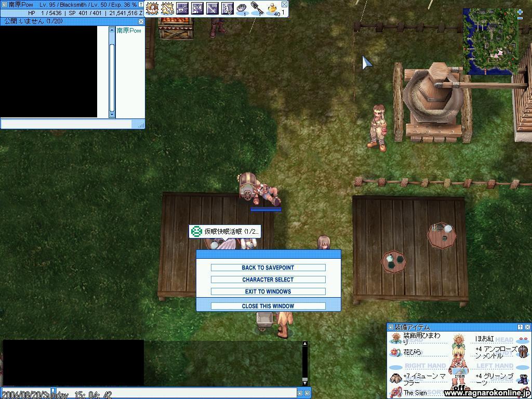This screenshot has height=399, width=532.
Task: Select the +7 Immune Muffler icon
Action: point(395,379)
